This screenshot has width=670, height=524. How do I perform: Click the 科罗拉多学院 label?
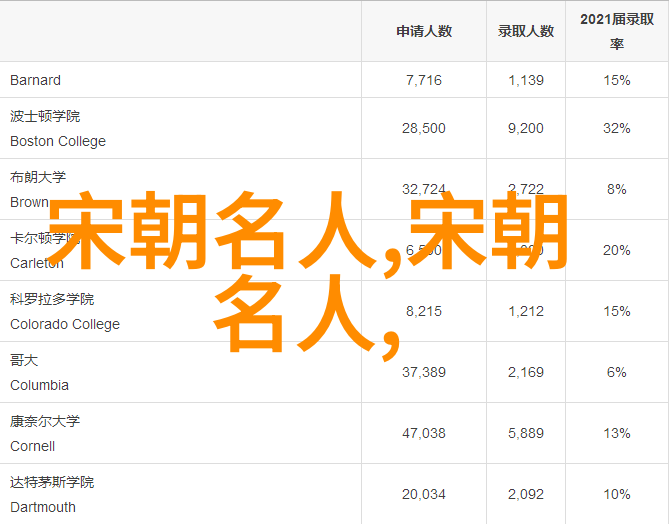(52, 299)
